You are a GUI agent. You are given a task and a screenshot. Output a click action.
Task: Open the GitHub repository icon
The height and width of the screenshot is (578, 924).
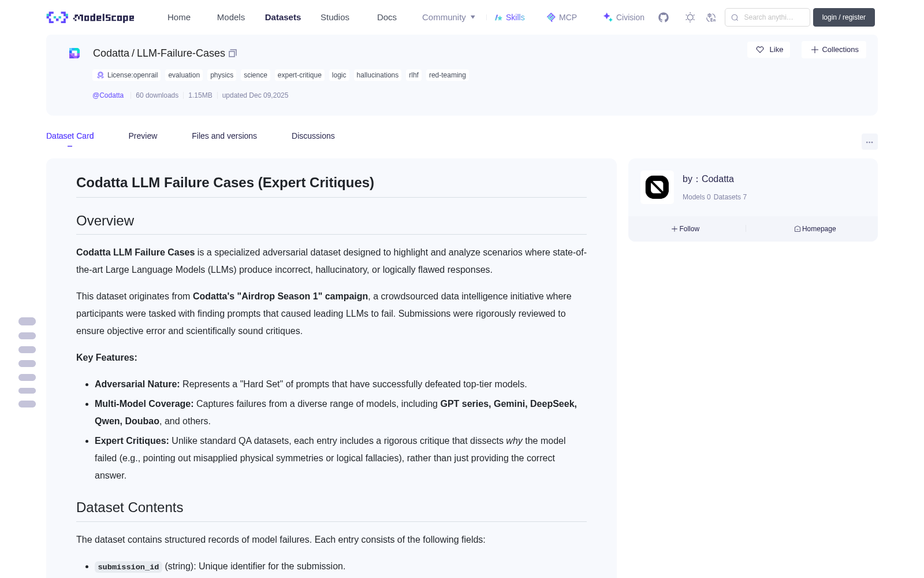[x=664, y=17]
